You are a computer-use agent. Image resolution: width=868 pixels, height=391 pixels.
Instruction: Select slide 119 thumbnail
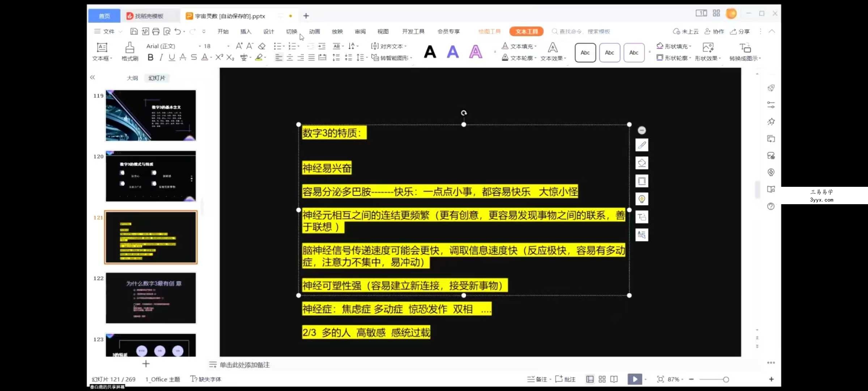click(x=151, y=115)
